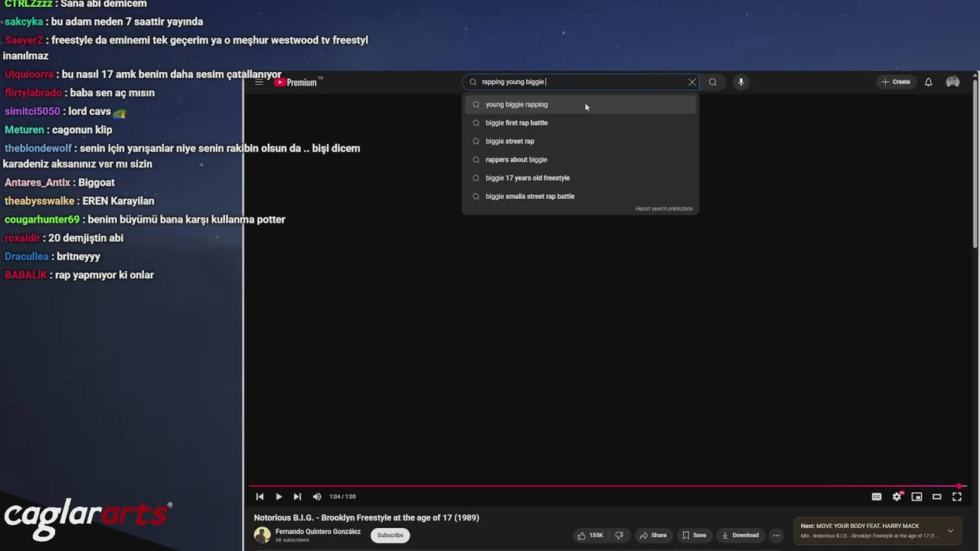Open the notifications bell
Viewport: 980px width, 551px height.
(x=928, y=82)
